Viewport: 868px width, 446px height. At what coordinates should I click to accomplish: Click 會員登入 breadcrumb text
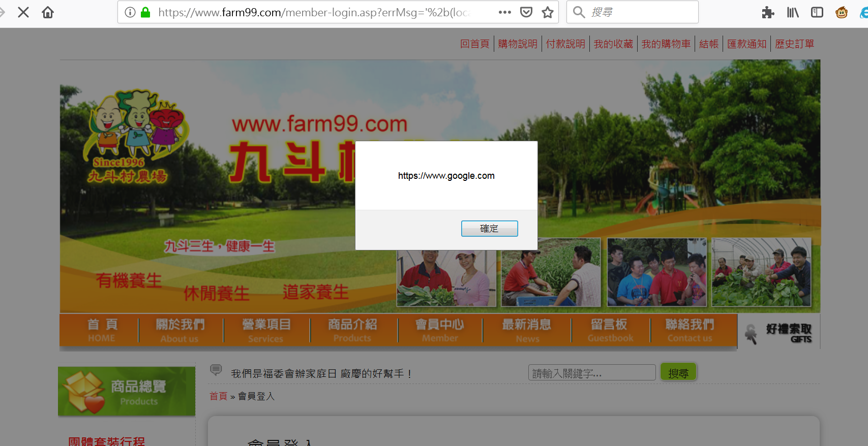(256, 396)
